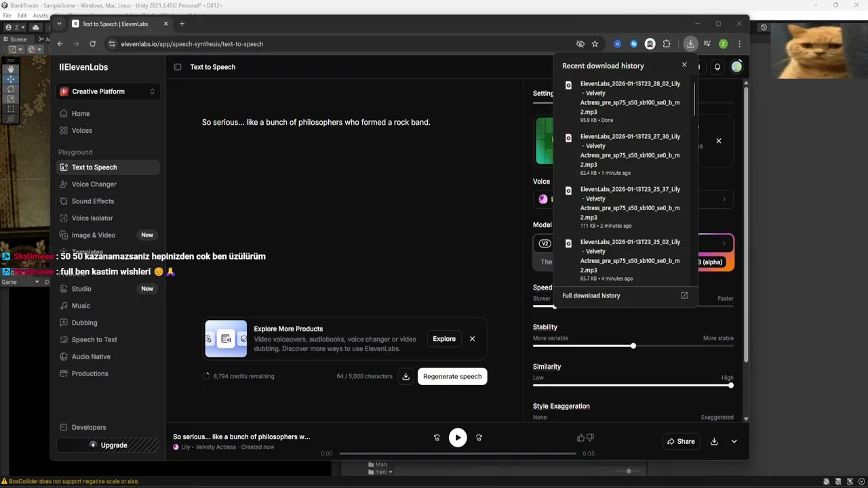Skip backward in audio player
868x488 pixels.
coord(437,438)
